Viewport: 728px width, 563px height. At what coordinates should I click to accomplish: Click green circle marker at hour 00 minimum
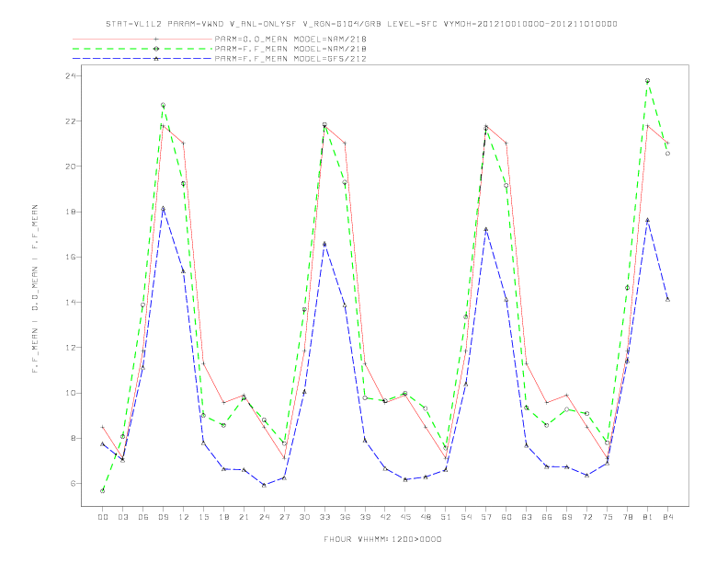pyautogui.click(x=103, y=491)
